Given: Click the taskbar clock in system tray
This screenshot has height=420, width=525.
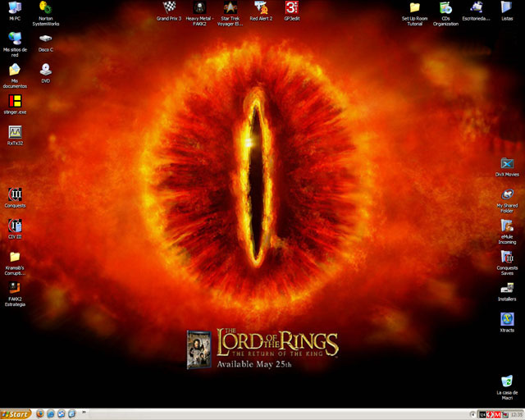Looking at the screenshot, I should pos(514,414).
